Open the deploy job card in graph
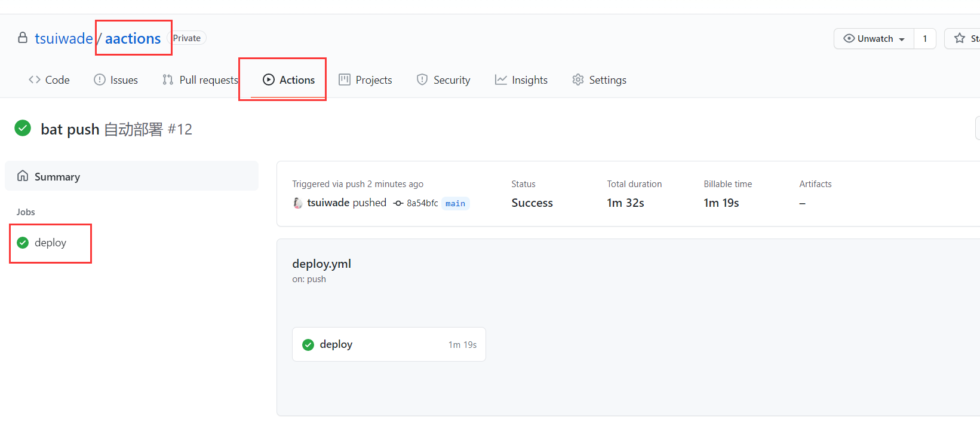The height and width of the screenshot is (425, 980). (x=389, y=344)
